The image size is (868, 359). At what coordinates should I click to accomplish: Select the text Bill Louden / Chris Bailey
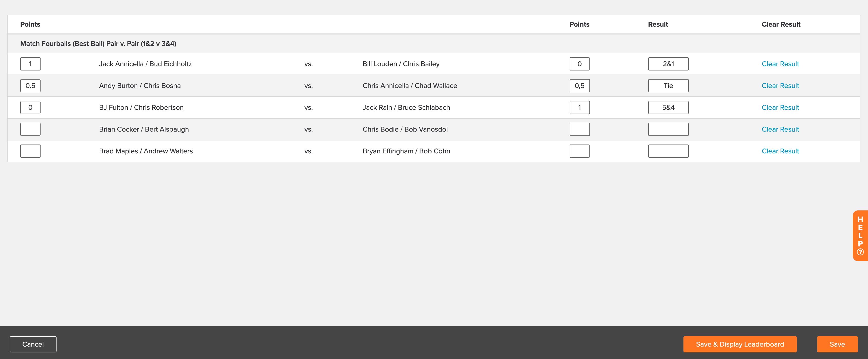(401, 64)
